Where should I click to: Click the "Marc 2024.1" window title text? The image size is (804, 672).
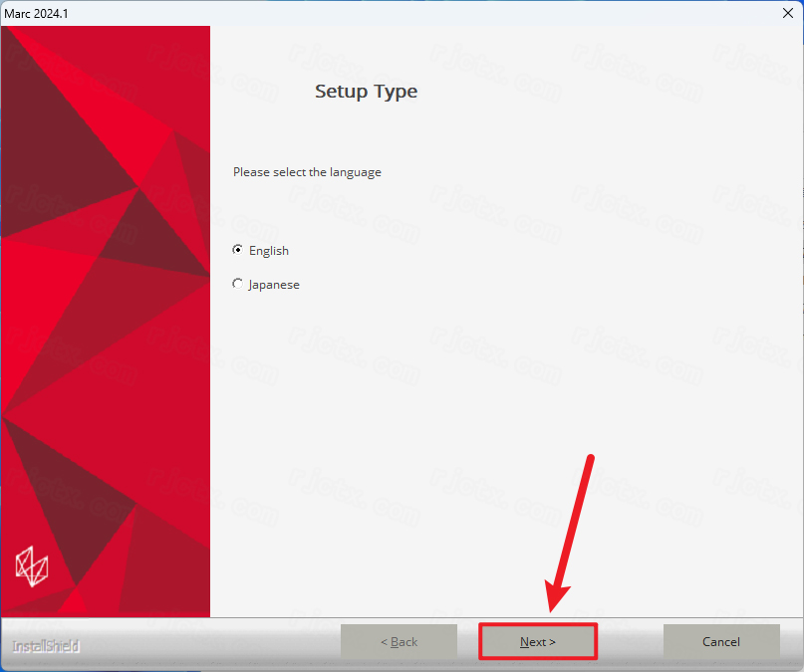point(37,14)
